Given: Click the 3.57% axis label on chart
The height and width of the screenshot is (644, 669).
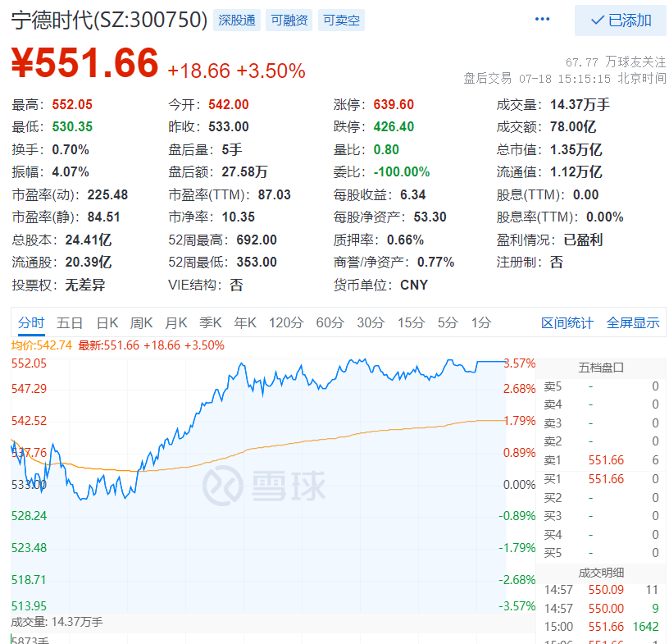Looking at the screenshot, I should tap(519, 363).
